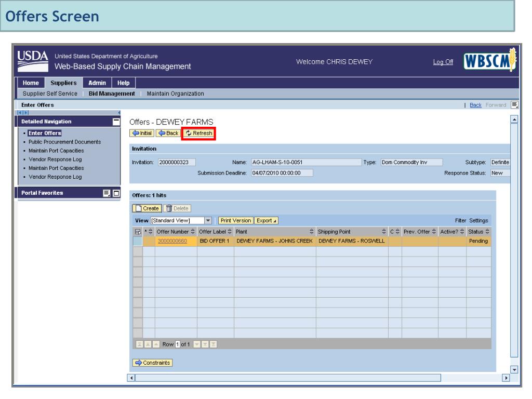This screenshot has height=399, width=532.
Task: Select the empty second table row selector
Action: click(138, 251)
